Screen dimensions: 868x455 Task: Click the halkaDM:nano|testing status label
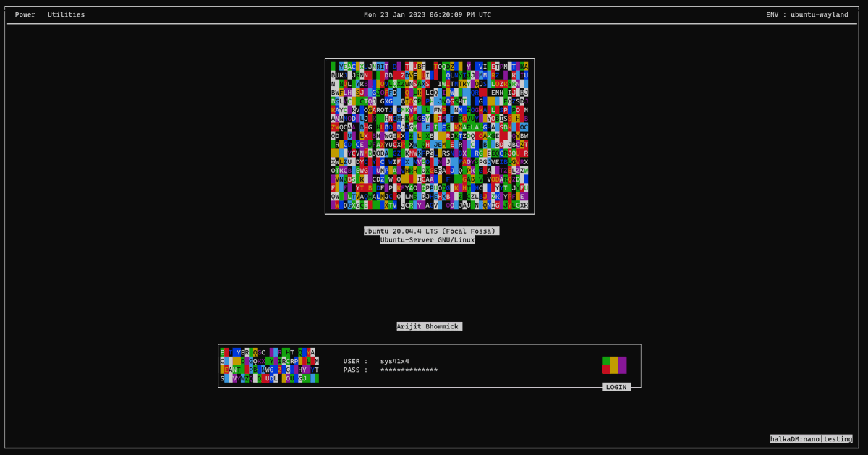pyautogui.click(x=811, y=438)
